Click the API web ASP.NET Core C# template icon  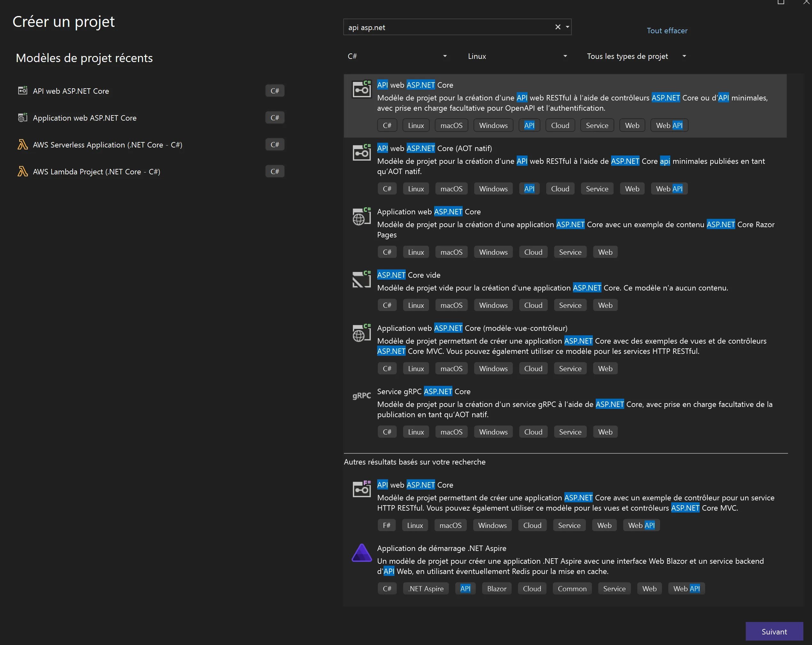[x=361, y=90]
